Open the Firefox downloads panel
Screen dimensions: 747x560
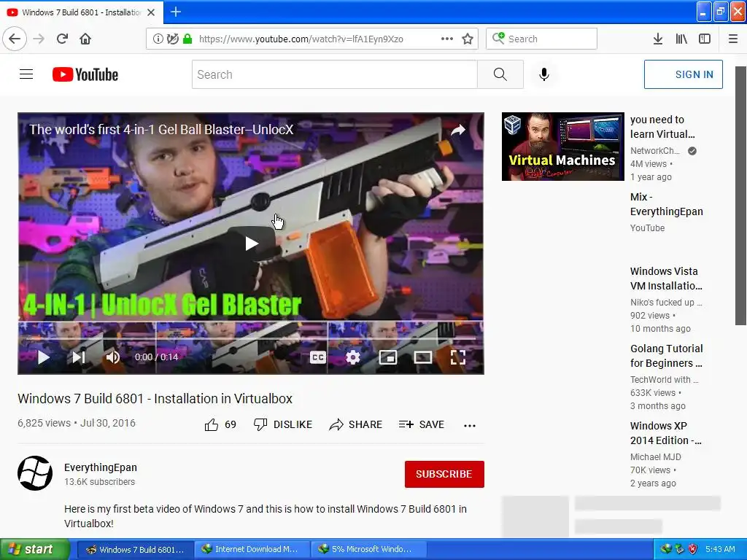coord(658,39)
